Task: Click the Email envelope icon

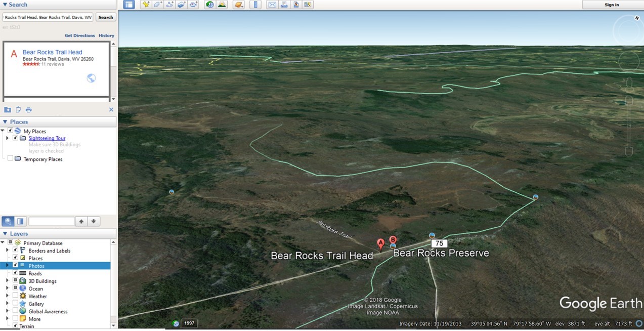Action: (x=272, y=5)
